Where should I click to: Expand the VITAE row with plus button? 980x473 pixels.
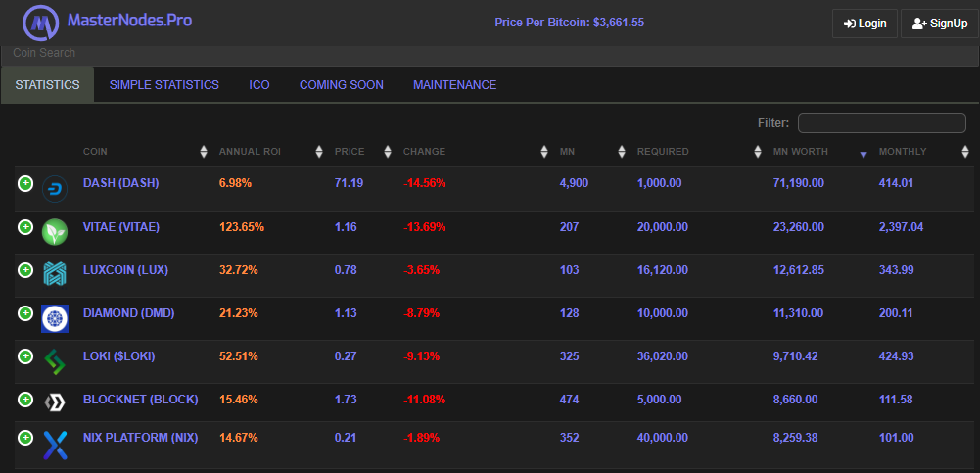(x=25, y=227)
